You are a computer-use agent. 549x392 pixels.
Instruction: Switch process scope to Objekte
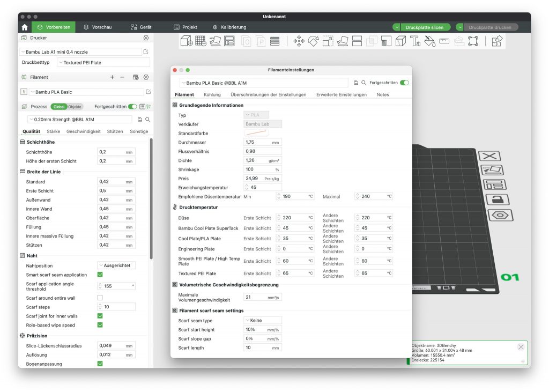click(75, 107)
